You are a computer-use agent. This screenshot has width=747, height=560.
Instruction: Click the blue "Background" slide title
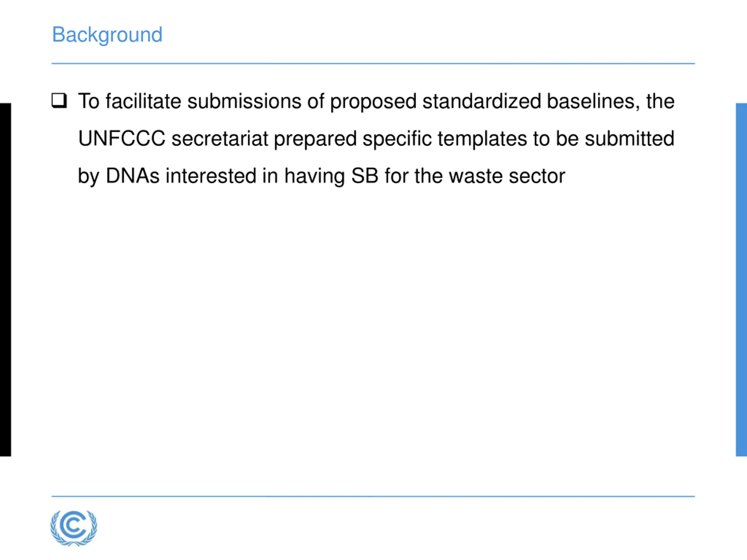107,35
